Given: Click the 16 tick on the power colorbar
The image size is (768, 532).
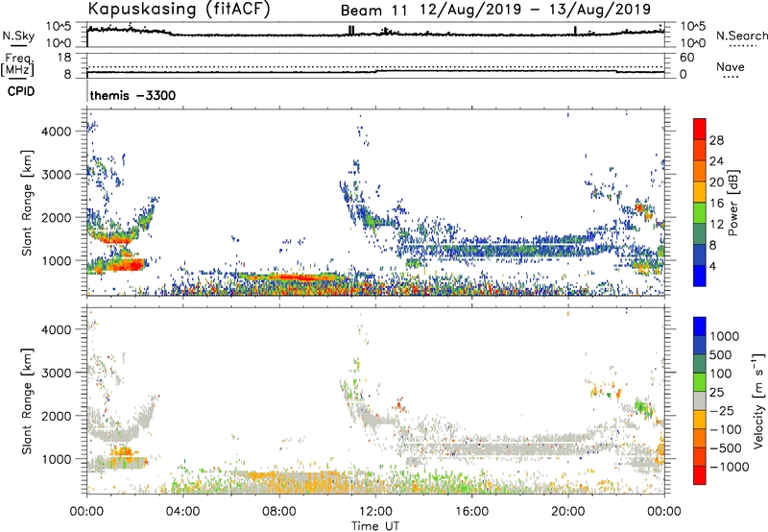Looking at the screenshot, I should coord(716,203).
